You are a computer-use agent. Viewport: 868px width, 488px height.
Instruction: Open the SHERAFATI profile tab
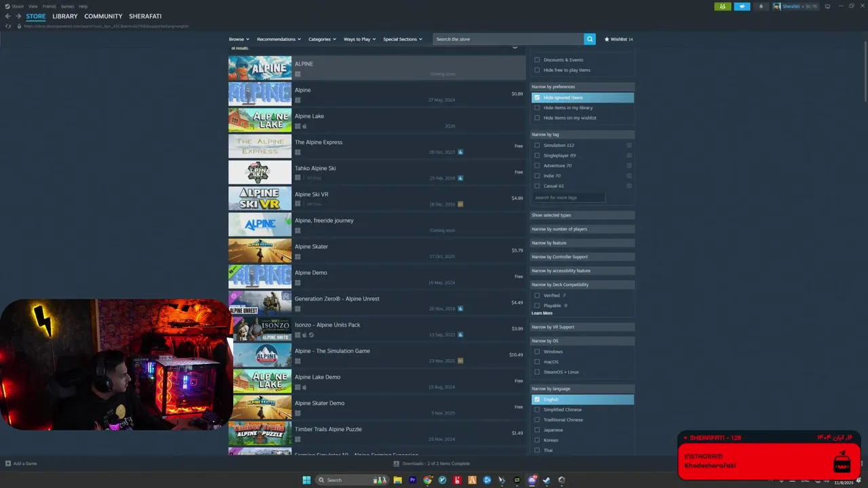coord(145,16)
